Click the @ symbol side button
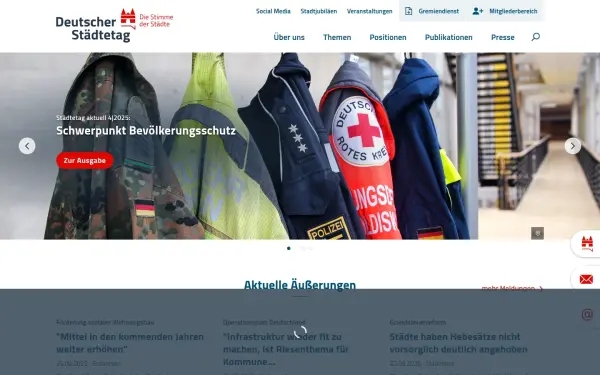 click(587, 314)
